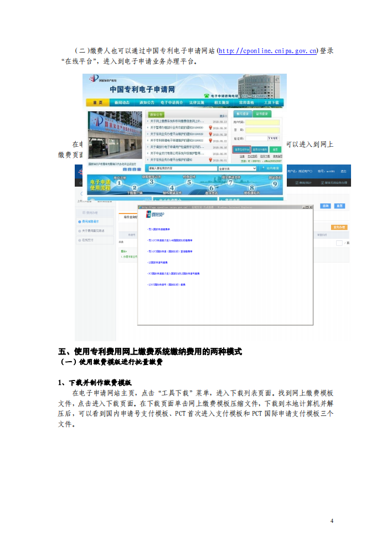
Task: Open the 相关规范 navigation tab
Action: [x=222, y=102]
